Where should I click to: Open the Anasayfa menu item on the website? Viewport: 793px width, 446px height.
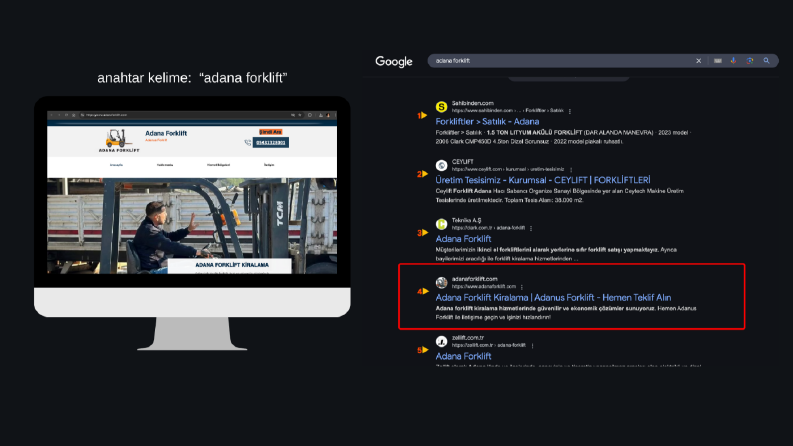pos(116,165)
